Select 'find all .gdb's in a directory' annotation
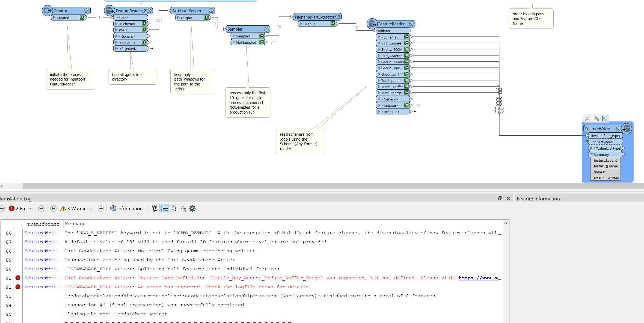 coord(132,77)
